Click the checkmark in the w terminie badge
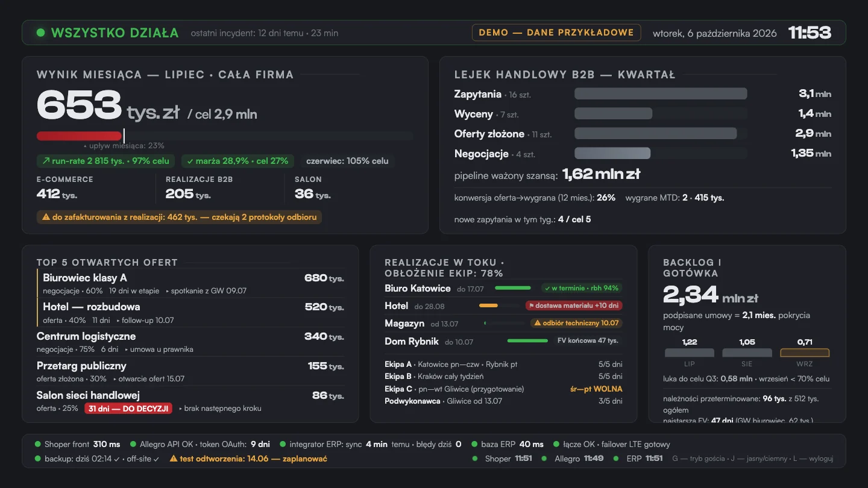868x488 pixels. (546, 288)
